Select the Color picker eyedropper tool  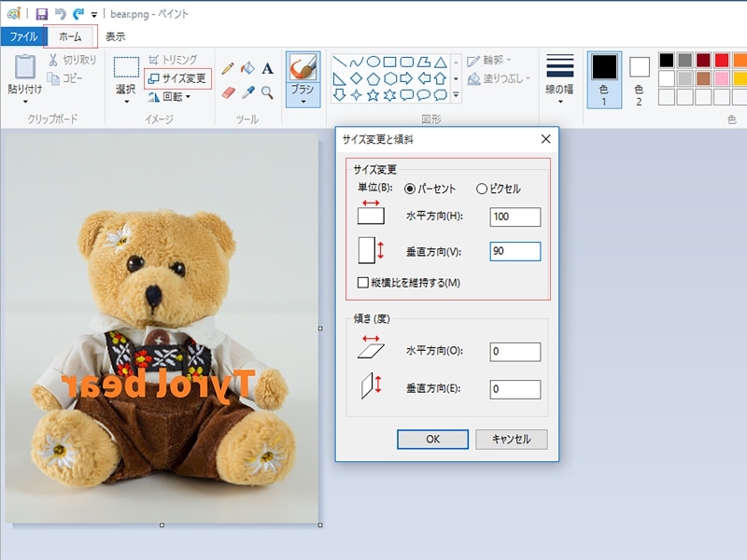coord(247,92)
